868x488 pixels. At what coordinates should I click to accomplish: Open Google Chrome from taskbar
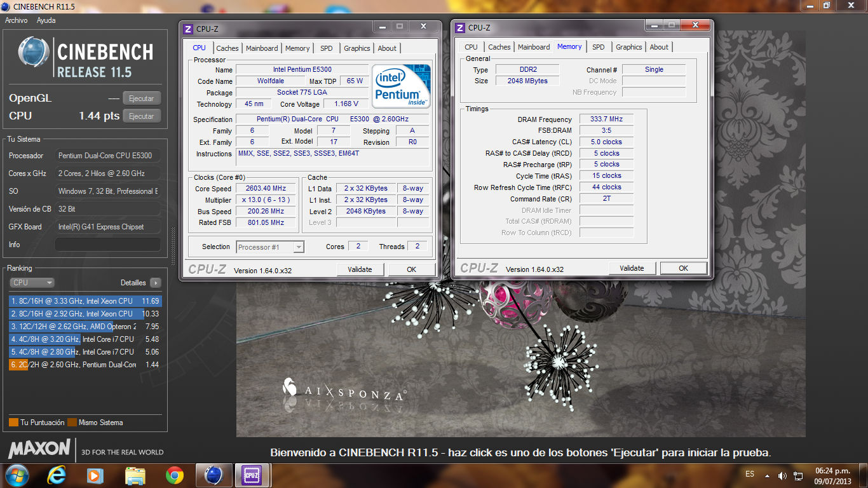[x=175, y=475]
